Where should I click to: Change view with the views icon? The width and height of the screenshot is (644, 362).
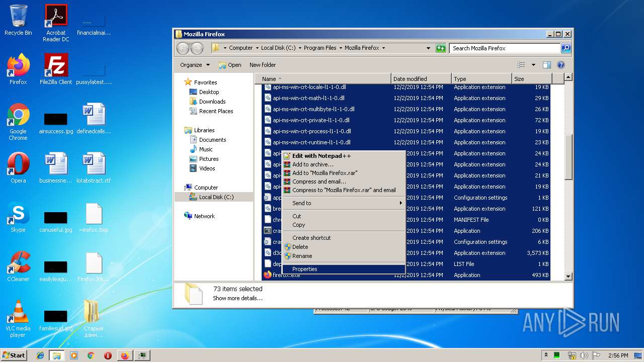coord(521,65)
